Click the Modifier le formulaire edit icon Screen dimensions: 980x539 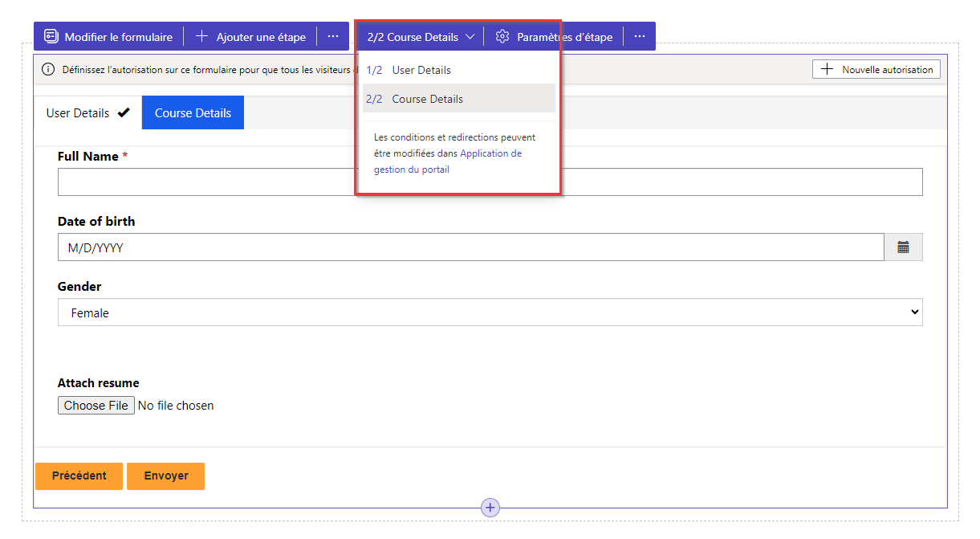pos(51,36)
